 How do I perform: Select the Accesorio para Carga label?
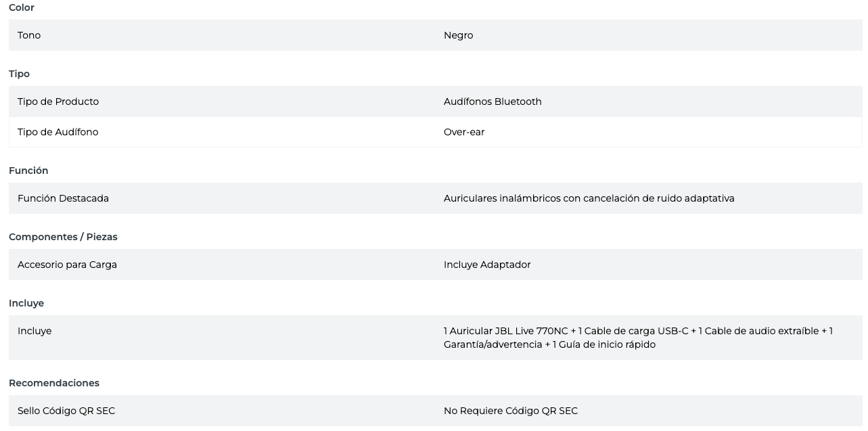(67, 265)
